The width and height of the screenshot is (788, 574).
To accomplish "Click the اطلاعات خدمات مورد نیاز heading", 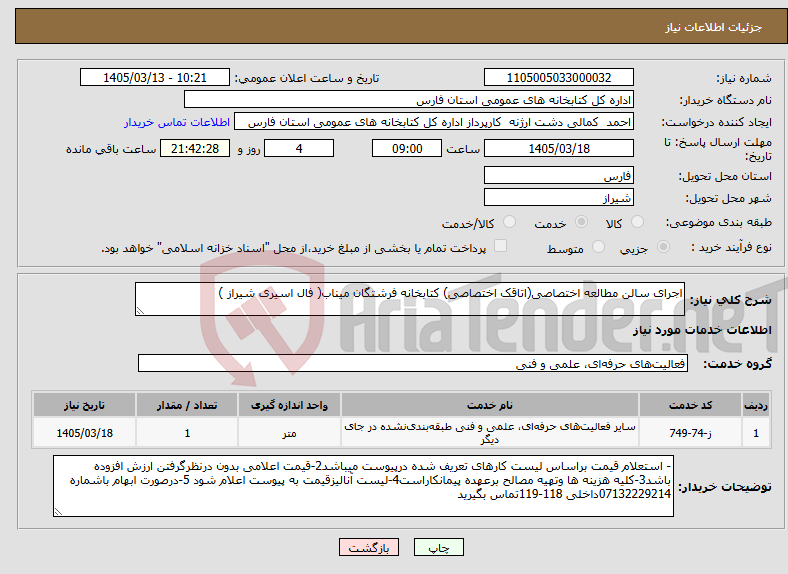I will [x=702, y=330].
